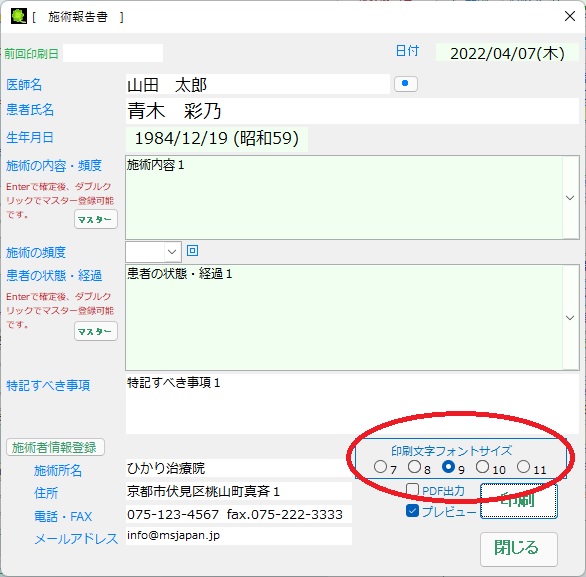The width and height of the screenshot is (586, 577).
Task: Select font size 11 radio button
Action: coord(523,466)
